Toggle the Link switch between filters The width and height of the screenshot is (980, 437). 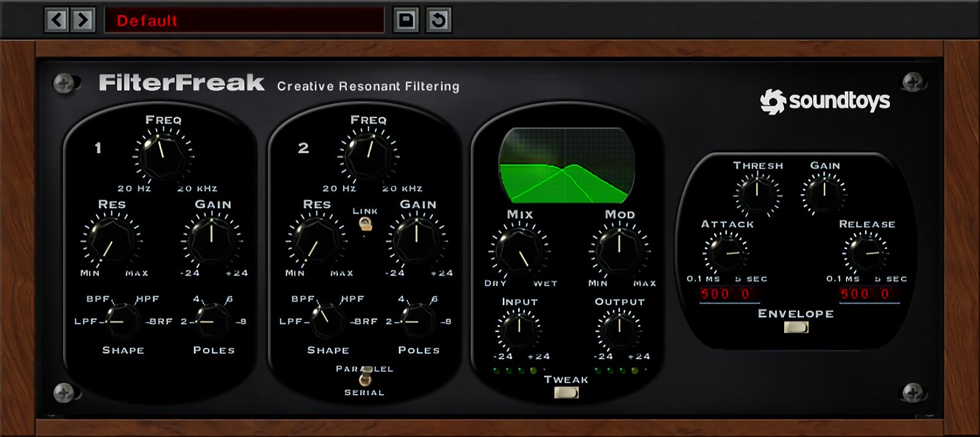pyautogui.click(x=365, y=225)
